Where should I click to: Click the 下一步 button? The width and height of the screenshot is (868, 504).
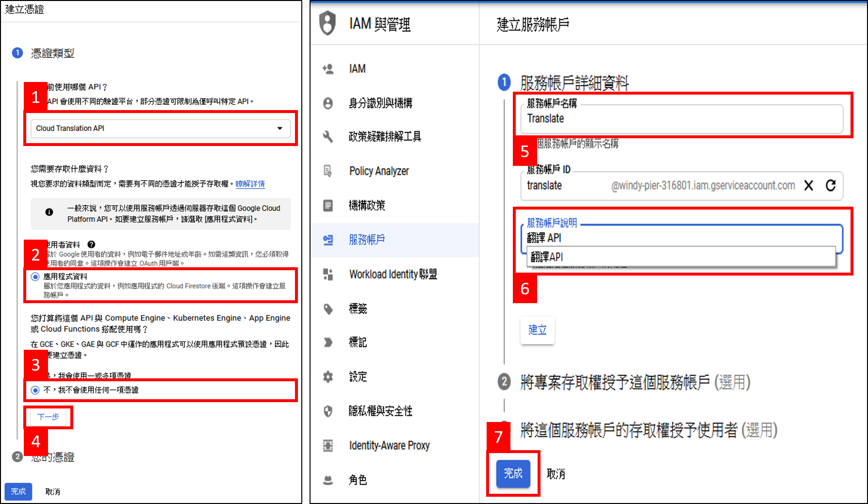coord(48,417)
